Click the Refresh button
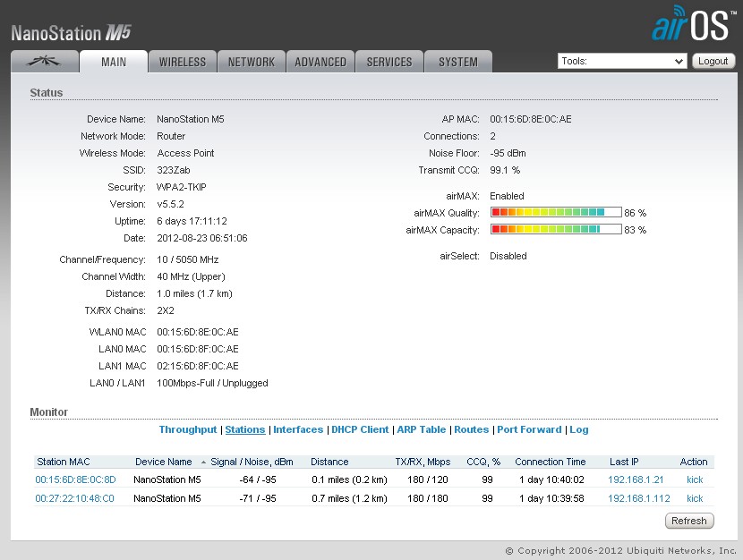Screen dimensions: 743x560 coord(688,521)
